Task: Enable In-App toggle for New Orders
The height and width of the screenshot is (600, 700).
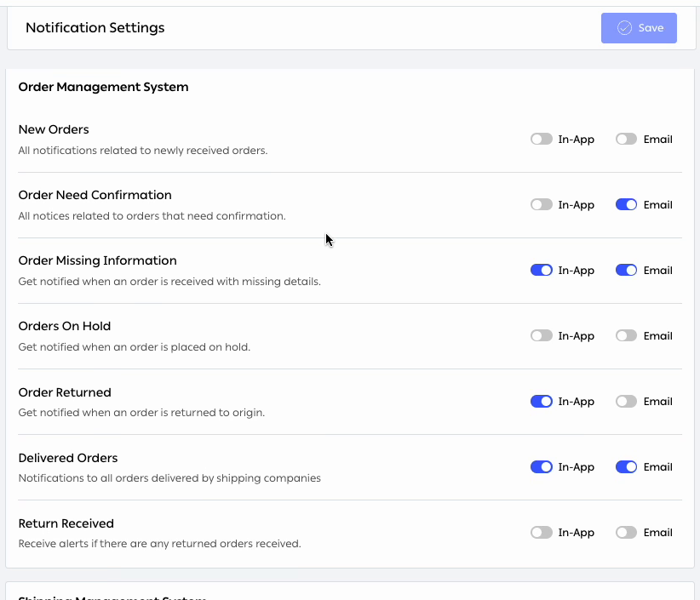Action: (x=542, y=140)
